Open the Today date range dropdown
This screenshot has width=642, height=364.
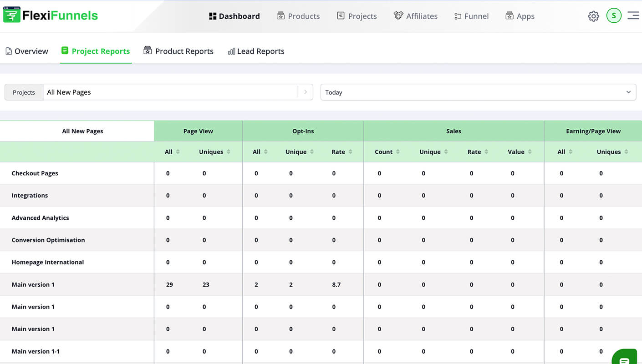coord(478,92)
